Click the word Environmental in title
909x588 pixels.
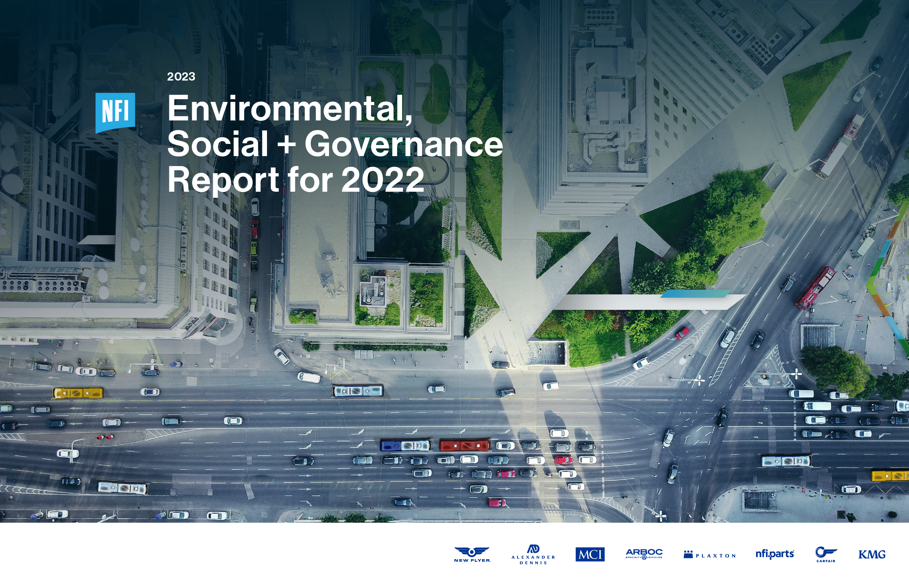289,108
